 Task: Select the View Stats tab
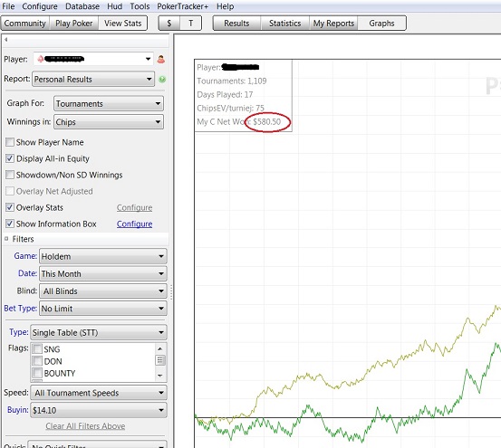click(122, 24)
